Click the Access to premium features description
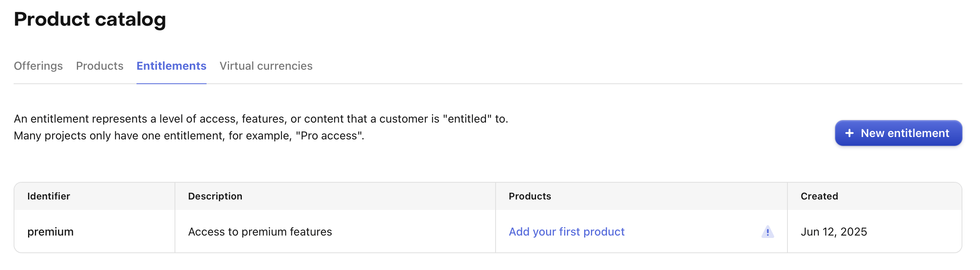The width and height of the screenshot is (980, 270). pos(260,232)
